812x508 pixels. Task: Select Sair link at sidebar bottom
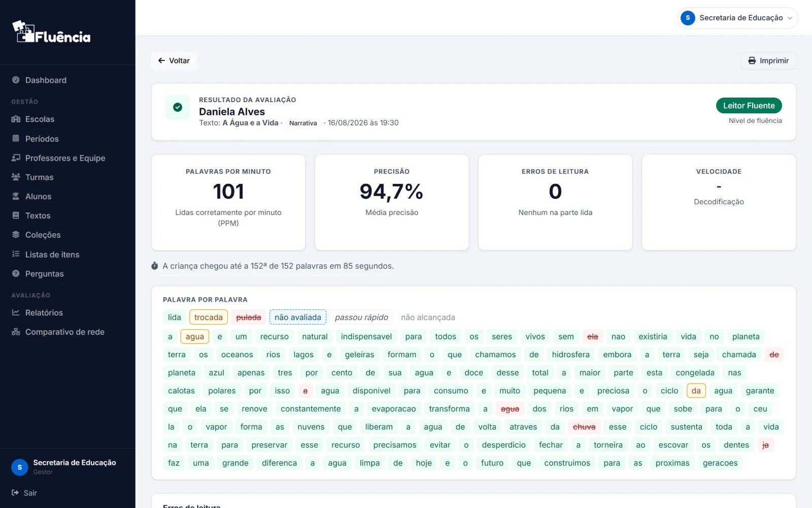pyautogui.click(x=24, y=493)
